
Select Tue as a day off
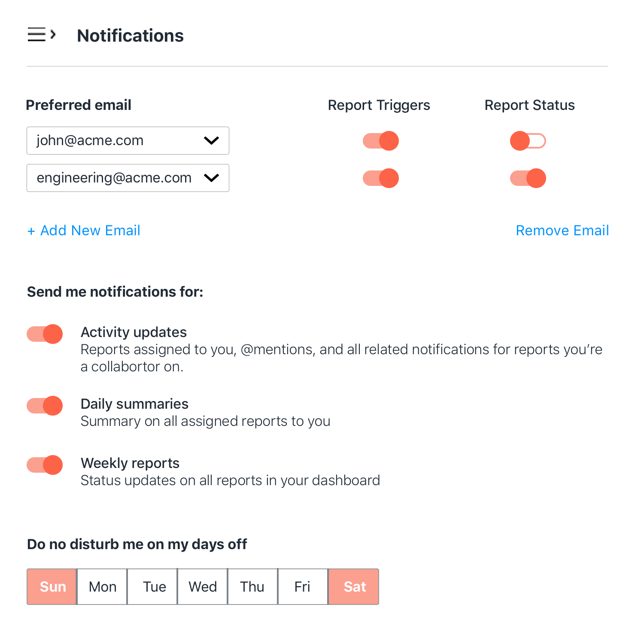tap(152, 586)
